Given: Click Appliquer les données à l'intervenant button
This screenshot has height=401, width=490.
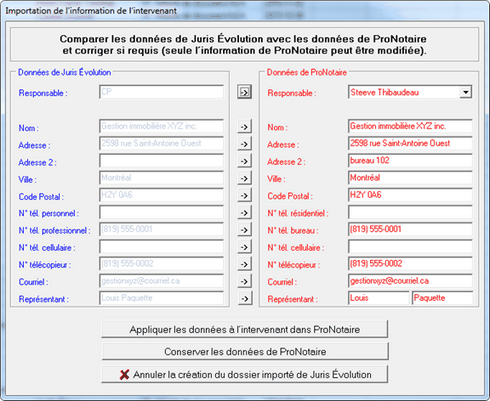Looking at the screenshot, I should pos(245,329).
